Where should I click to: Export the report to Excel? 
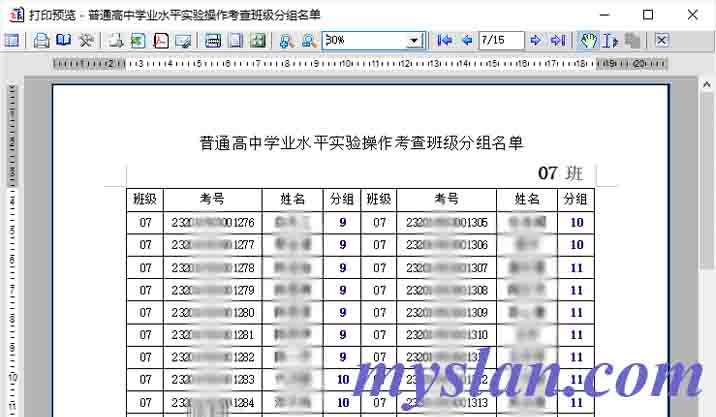138,40
